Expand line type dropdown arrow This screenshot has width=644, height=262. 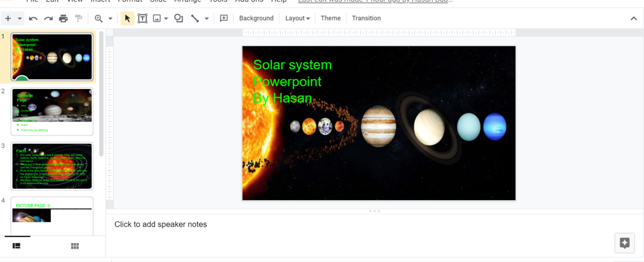206,18
